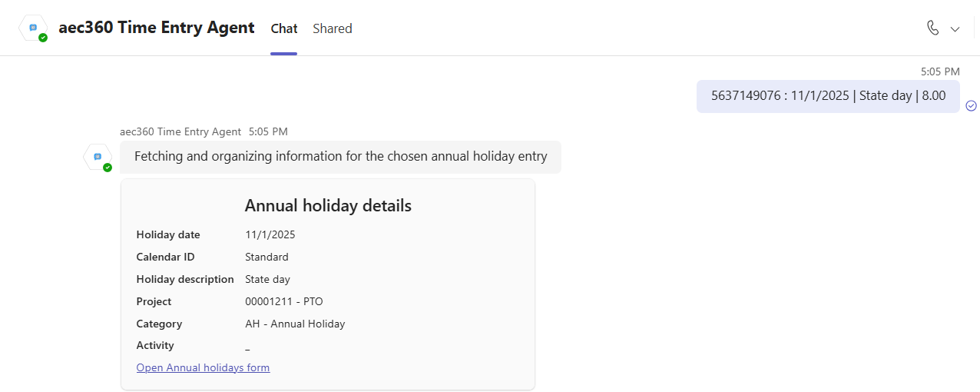The image size is (980, 392).
Task: Click the holiday date value 11/1/2025
Action: (270, 234)
